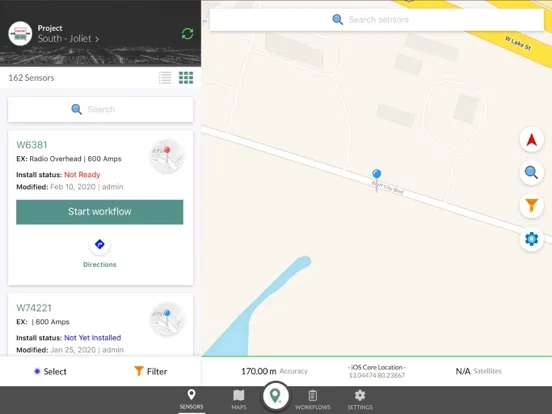
Task: Tap the Directions icon for W6381
Action: (x=100, y=244)
